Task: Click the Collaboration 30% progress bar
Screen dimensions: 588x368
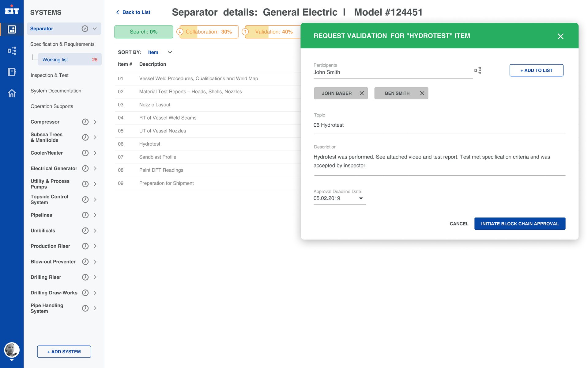Action: [209, 32]
